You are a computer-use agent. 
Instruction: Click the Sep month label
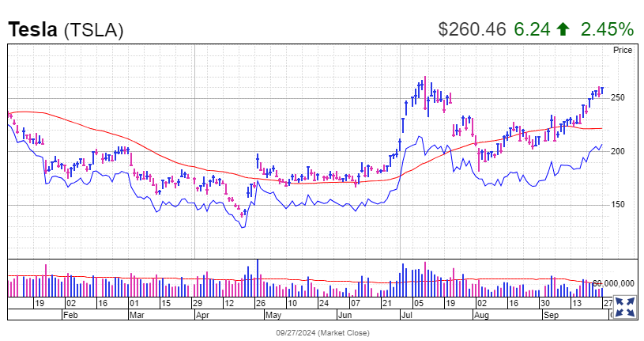point(551,315)
